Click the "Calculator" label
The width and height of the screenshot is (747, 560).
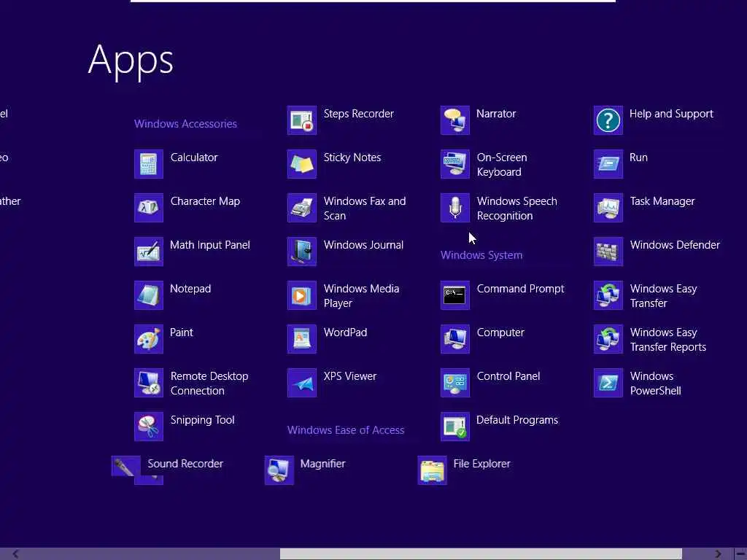pos(194,157)
